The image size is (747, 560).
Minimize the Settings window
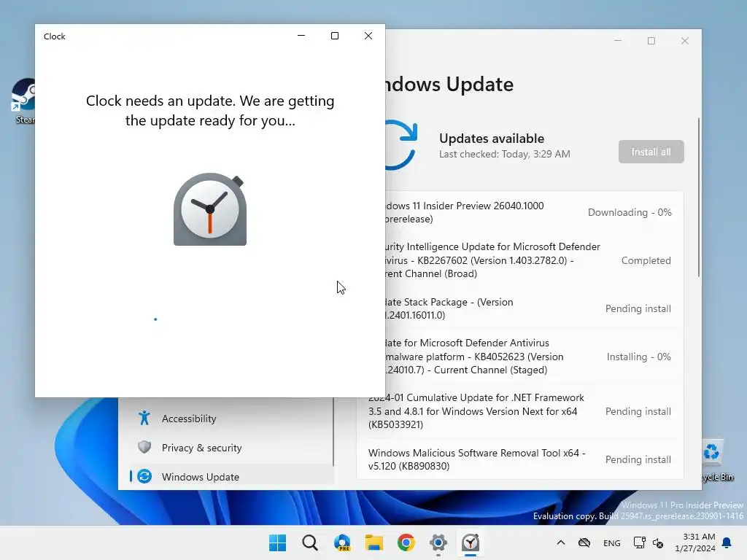tap(618, 41)
